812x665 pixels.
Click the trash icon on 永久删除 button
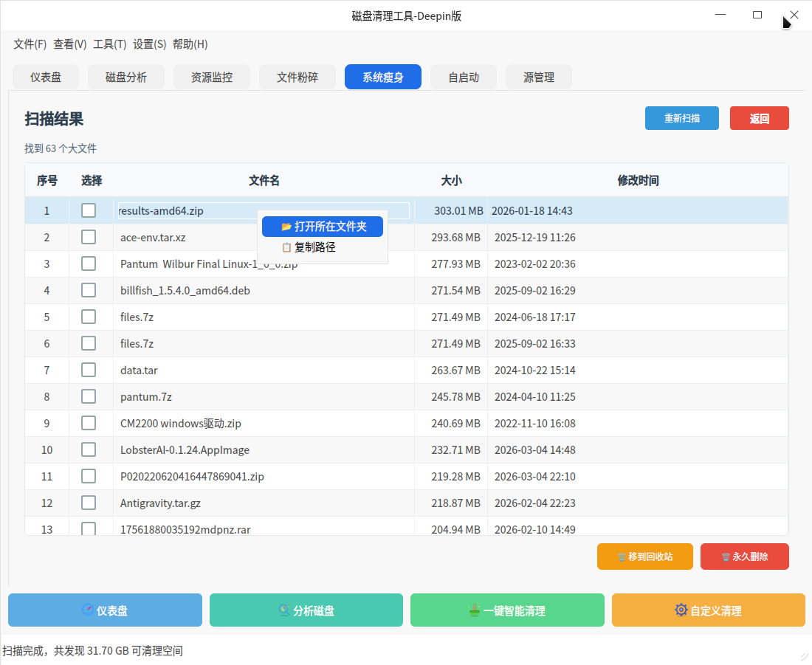click(726, 557)
